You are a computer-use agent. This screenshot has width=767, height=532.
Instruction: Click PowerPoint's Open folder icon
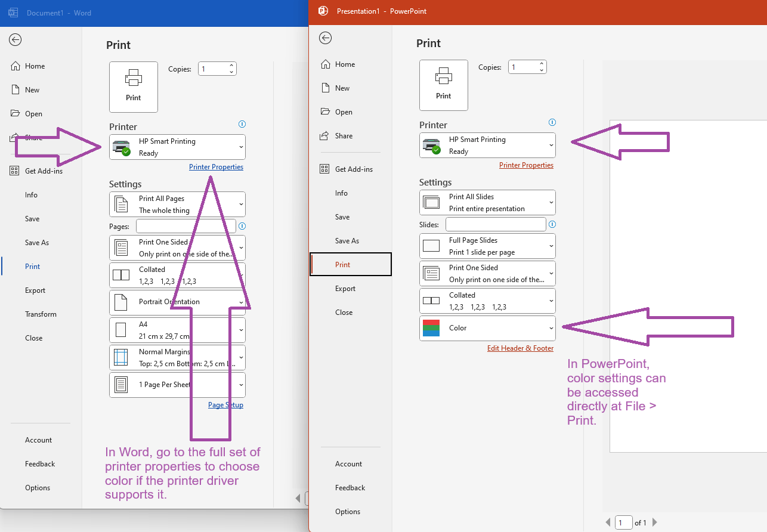tap(326, 112)
